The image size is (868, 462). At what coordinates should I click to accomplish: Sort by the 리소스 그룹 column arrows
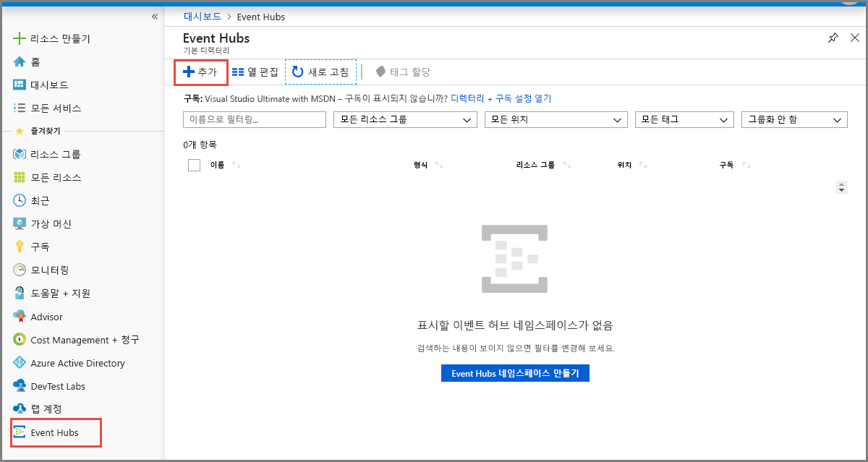pos(566,165)
